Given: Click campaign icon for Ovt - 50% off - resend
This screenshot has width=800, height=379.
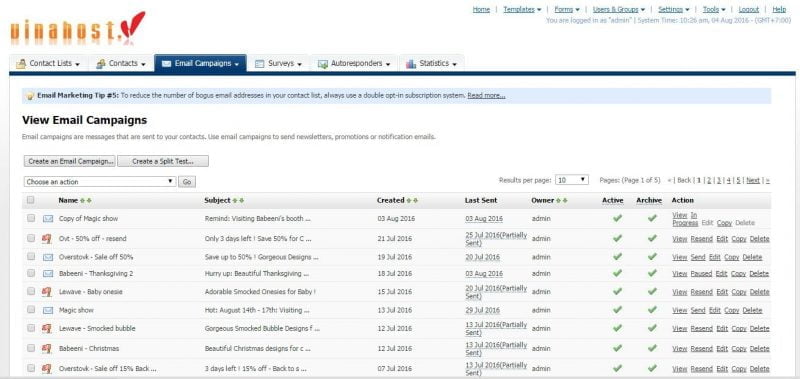Looking at the screenshot, I should (x=47, y=238).
